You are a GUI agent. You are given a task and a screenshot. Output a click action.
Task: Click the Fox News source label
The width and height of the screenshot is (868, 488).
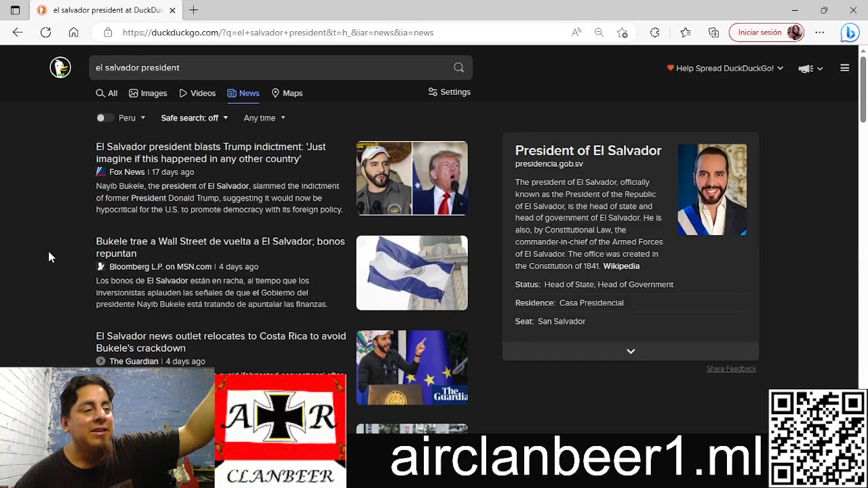127,172
